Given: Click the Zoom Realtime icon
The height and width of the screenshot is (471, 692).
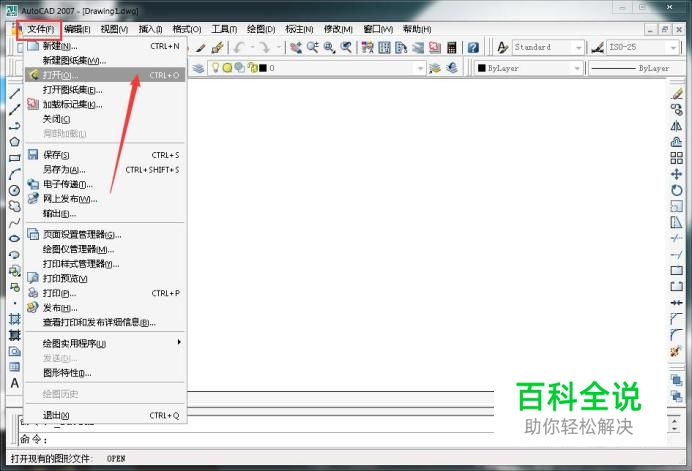Looking at the screenshot, I should pos(313,47).
